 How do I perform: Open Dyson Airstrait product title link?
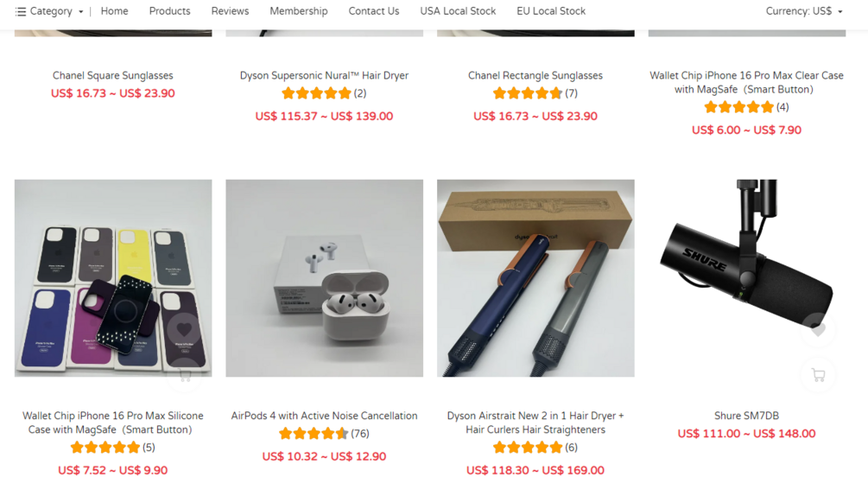(x=535, y=423)
